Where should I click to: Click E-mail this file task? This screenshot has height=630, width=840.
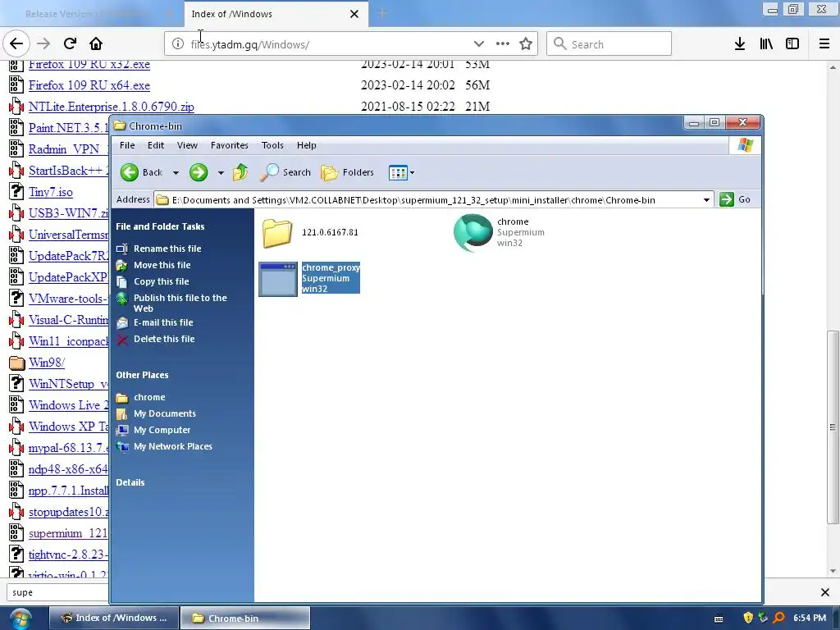pyautogui.click(x=163, y=322)
